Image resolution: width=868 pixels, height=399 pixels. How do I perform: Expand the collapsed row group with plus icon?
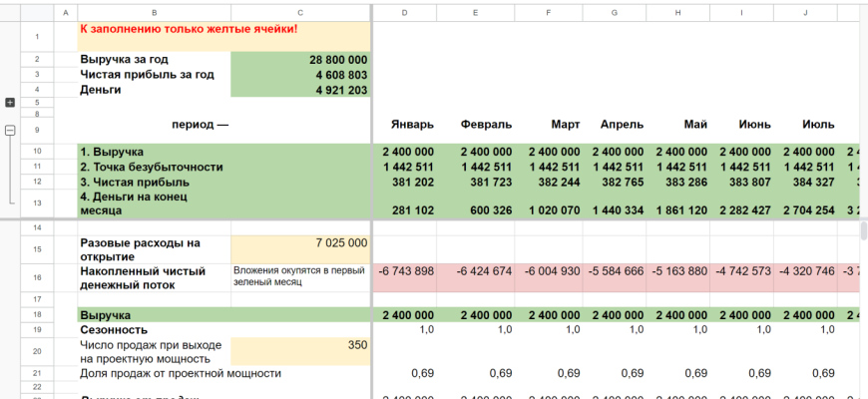(x=10, y=103)
